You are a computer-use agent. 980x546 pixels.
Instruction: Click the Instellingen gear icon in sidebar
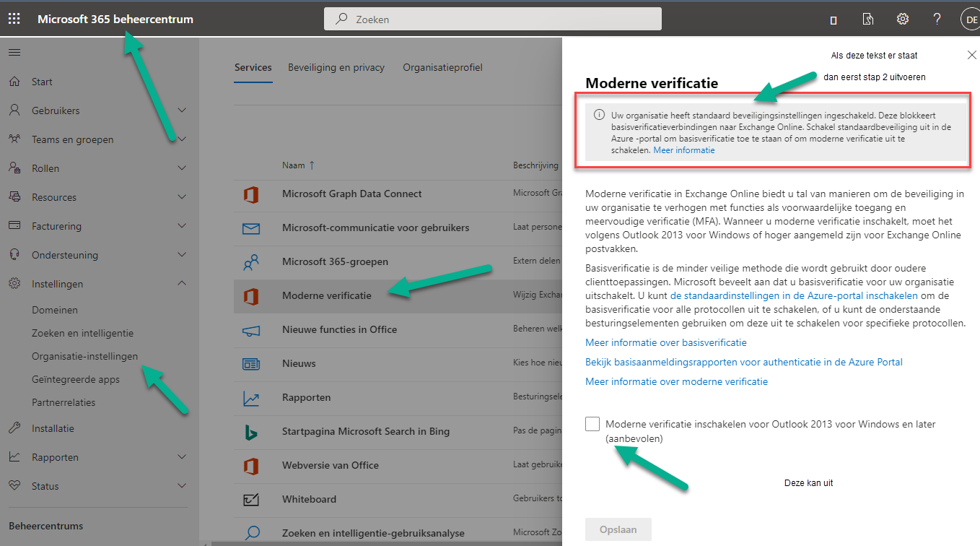tap(14, 284)
